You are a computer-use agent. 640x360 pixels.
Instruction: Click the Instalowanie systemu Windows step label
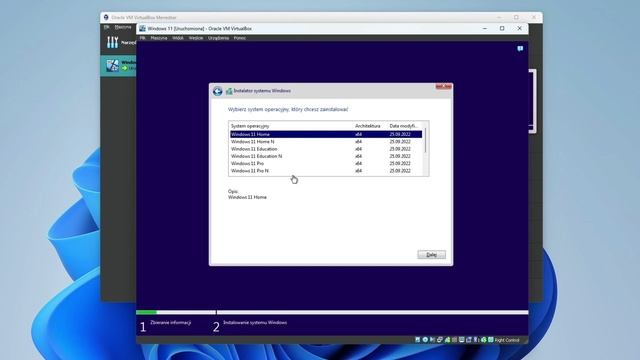pyautogui.click(x=255, y=322)
